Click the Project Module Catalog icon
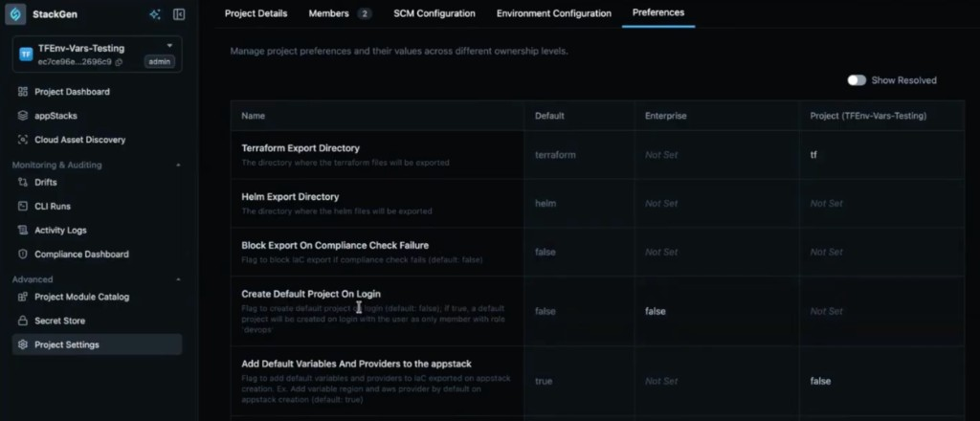This screenshot has width=980, height=421. click(23, 297)
